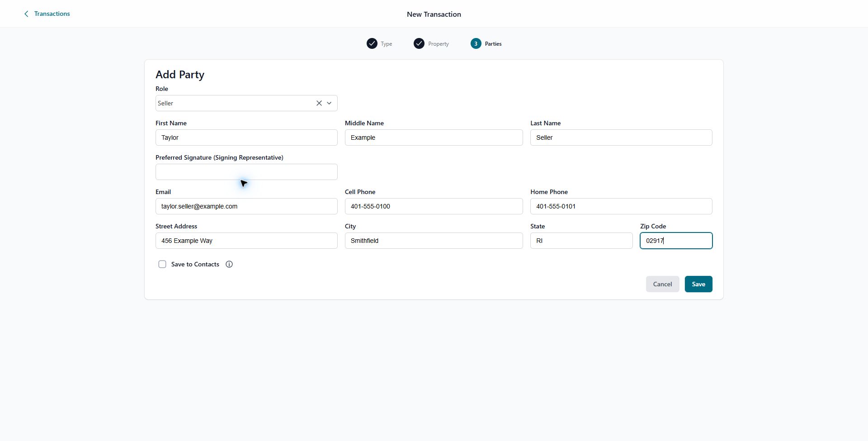Click the Last Name label
868x441 pixels.
[x=546, y=123]
